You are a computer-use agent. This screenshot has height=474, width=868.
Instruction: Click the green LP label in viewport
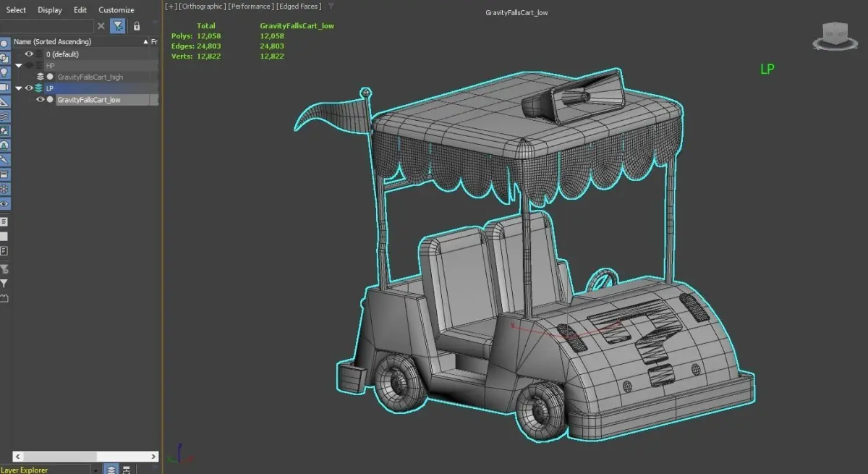tap(767, 69)
